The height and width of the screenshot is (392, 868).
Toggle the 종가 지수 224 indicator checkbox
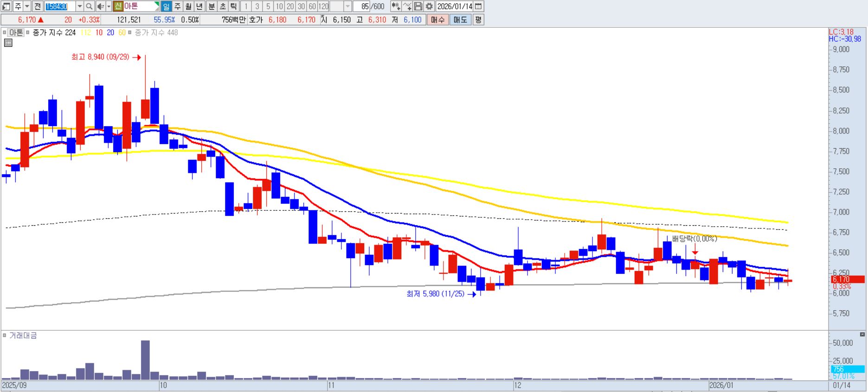tap(28, 32)
